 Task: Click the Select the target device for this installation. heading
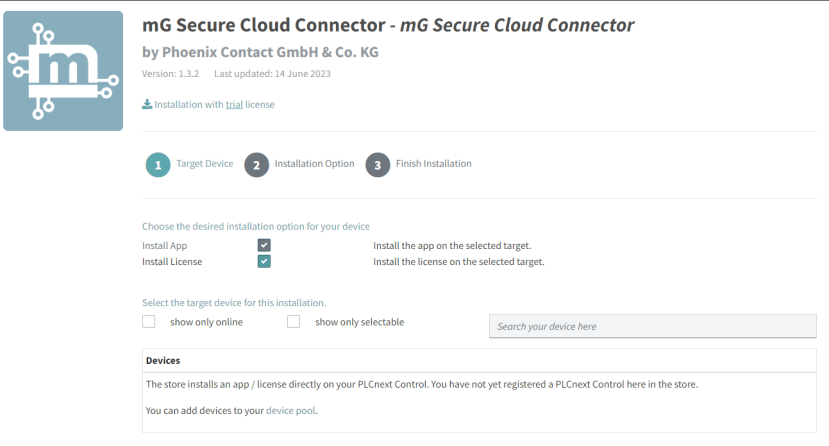[x=234, y=303]
